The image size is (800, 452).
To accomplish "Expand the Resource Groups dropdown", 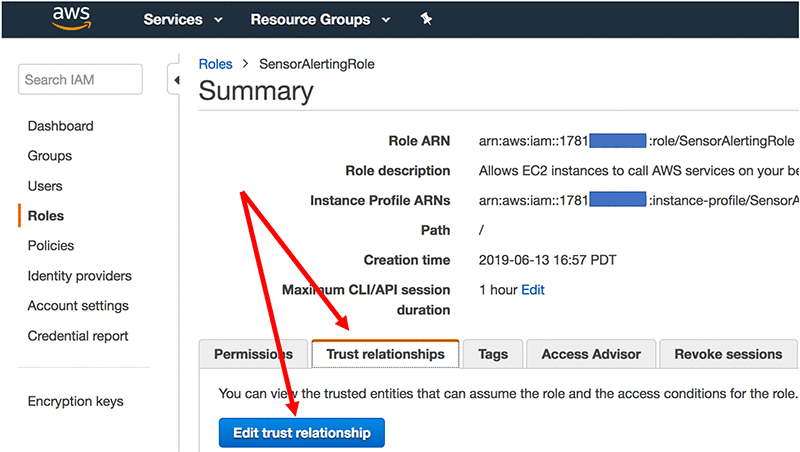I will [320, 19].
